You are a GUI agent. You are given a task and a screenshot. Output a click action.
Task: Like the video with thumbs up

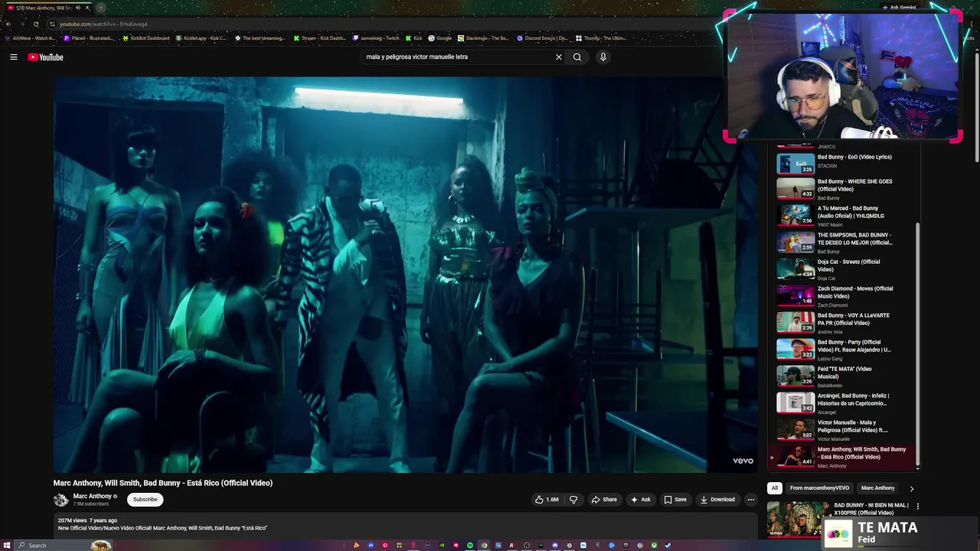(x=547, y=500)
